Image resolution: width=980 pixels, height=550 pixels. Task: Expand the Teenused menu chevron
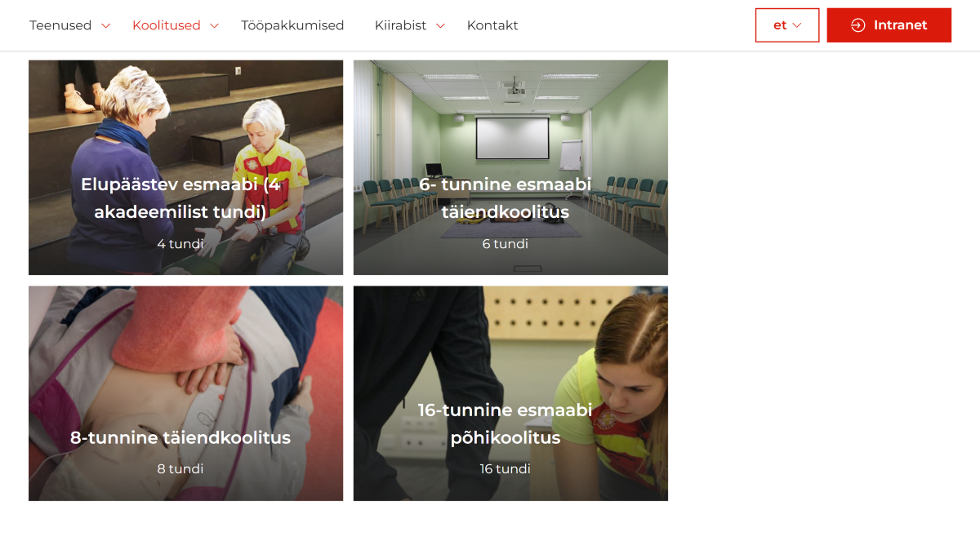pyautogui.click(x=105, y=26)
